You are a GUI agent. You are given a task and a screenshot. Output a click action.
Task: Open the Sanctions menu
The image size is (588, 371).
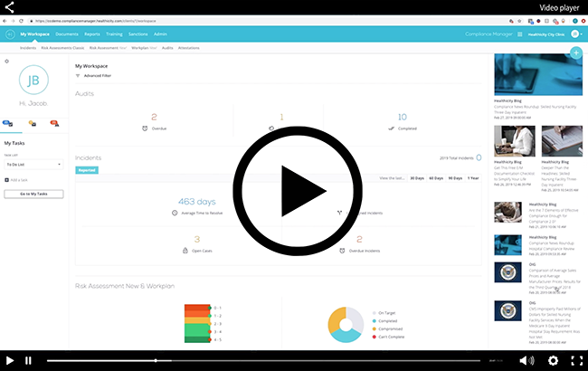pyautogui.click(x=138, y=34)
